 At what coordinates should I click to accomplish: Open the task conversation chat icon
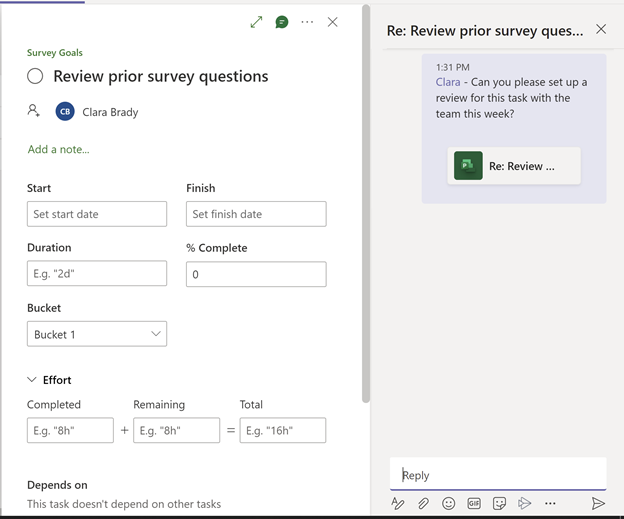282,22
